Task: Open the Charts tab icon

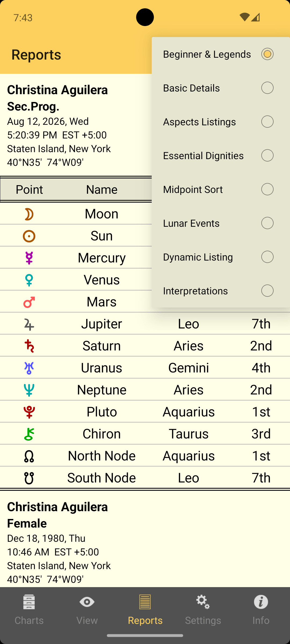Action: pos(29,602)
